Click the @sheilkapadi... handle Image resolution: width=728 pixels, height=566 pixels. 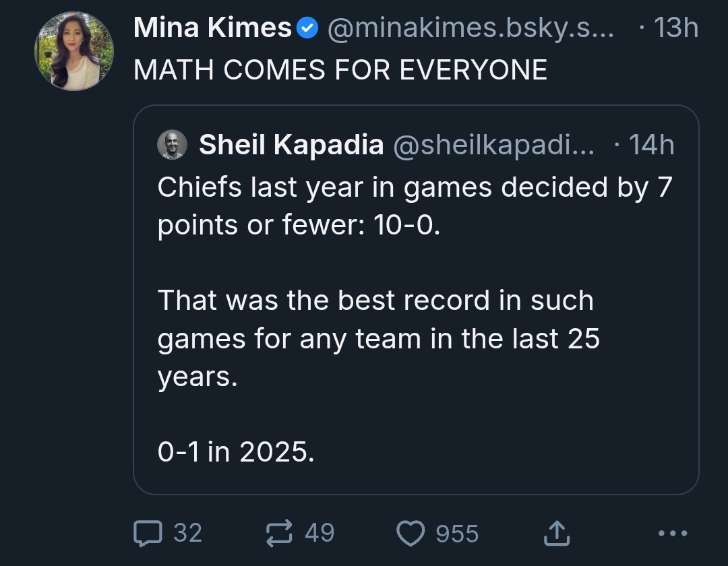493,145
